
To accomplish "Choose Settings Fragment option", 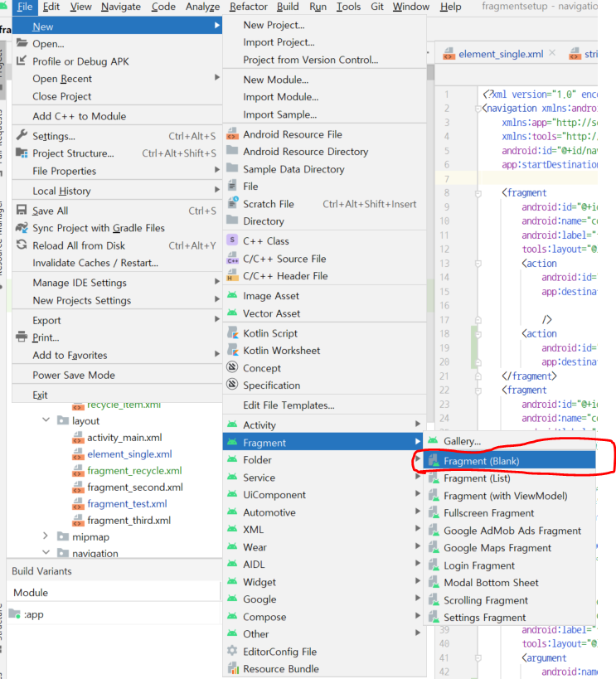I will click(x=509, y=618).
